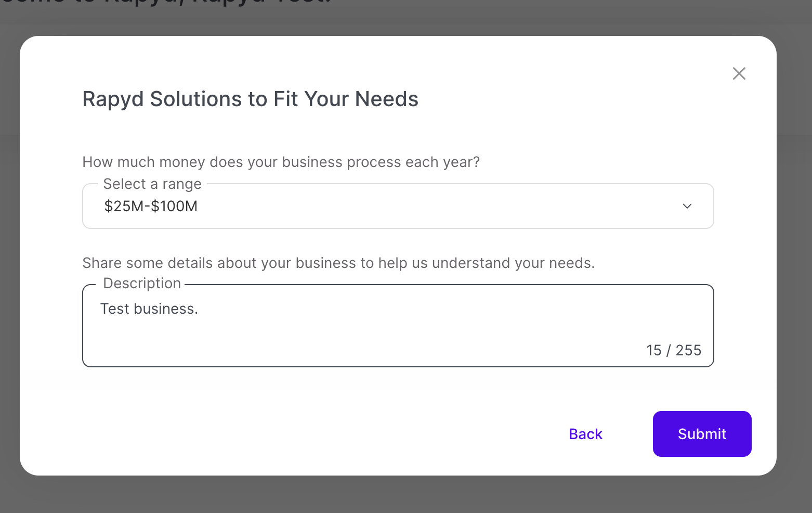
Task: Click the word "Needs" in the dialog title
Action: [387, 99]
